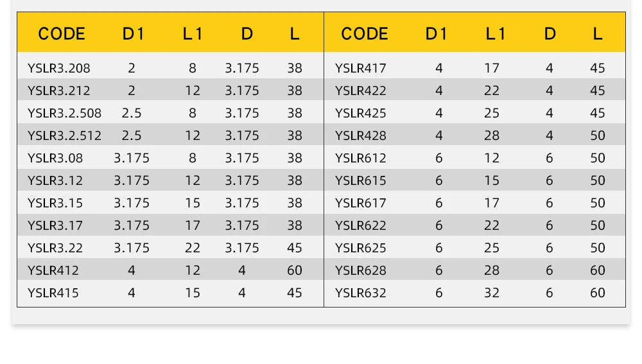Click the YSLR412 code entry
This screenshot has width=642, height=364.
[53, 270]
